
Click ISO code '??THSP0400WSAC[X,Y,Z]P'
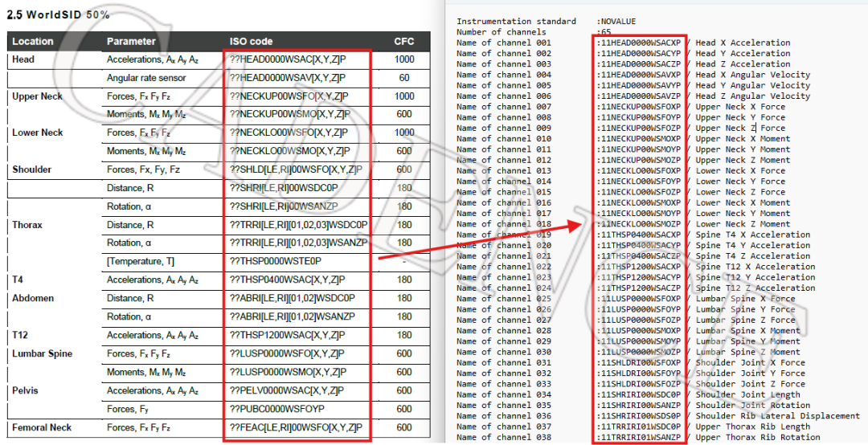click(287, 280)
